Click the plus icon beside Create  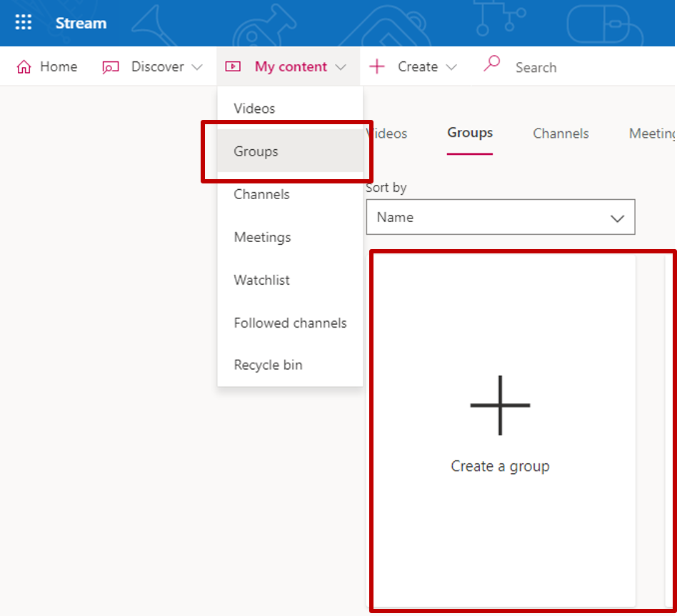[376, 67]
